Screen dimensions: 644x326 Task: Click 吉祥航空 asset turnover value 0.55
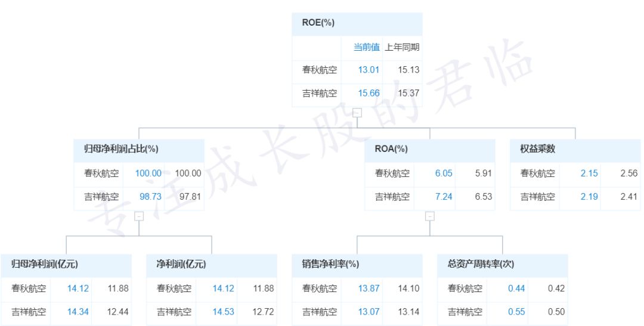tap(516, 312)
